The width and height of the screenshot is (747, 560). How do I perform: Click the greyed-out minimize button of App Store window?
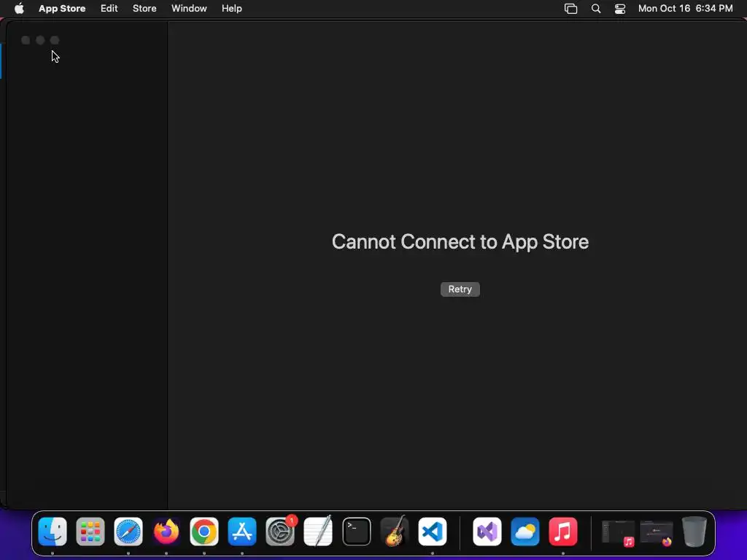[x=41, y=40]
